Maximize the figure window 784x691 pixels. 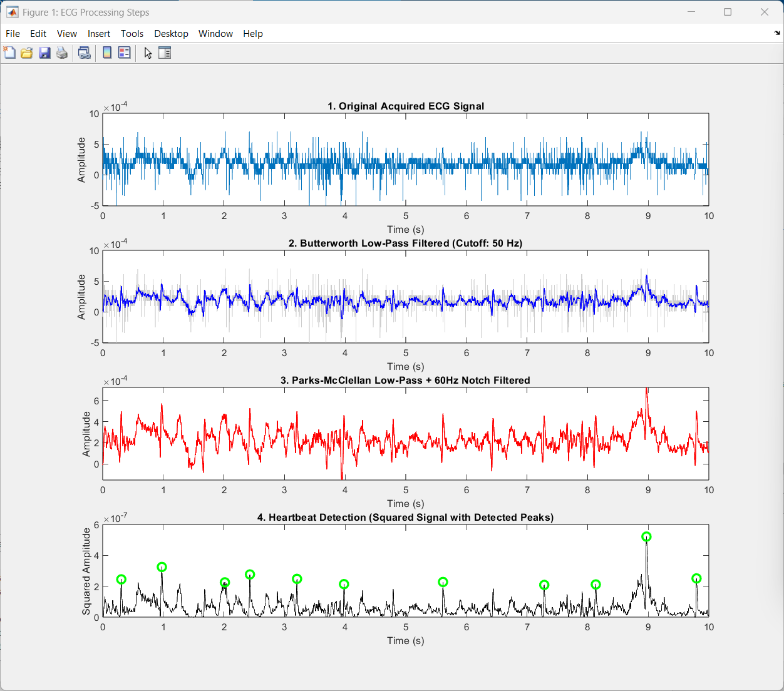(728, 12)
